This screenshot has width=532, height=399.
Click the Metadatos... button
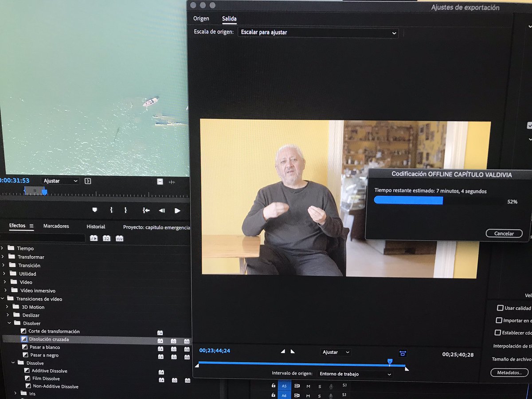[x=509, y=372]
